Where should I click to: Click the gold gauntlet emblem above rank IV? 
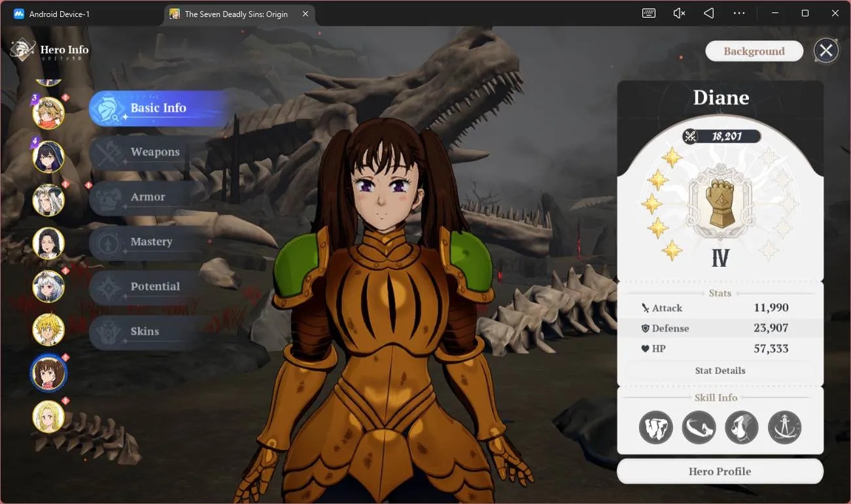pos(720,203)
